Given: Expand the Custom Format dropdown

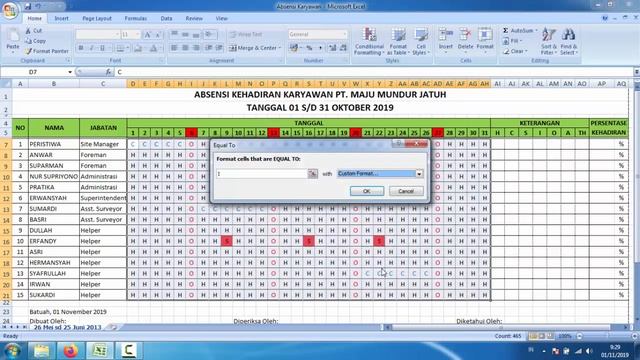Looking at the screenshot, I should pos(419,174).
